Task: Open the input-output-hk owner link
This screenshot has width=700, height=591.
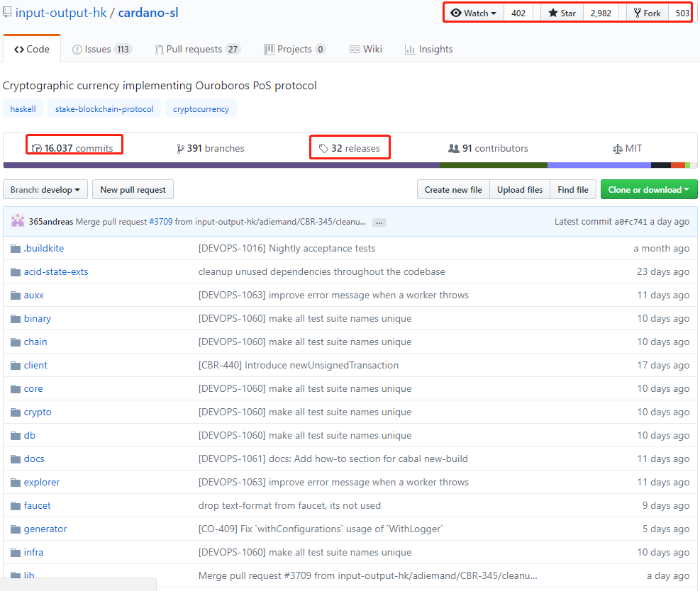Action: point(61,13)
